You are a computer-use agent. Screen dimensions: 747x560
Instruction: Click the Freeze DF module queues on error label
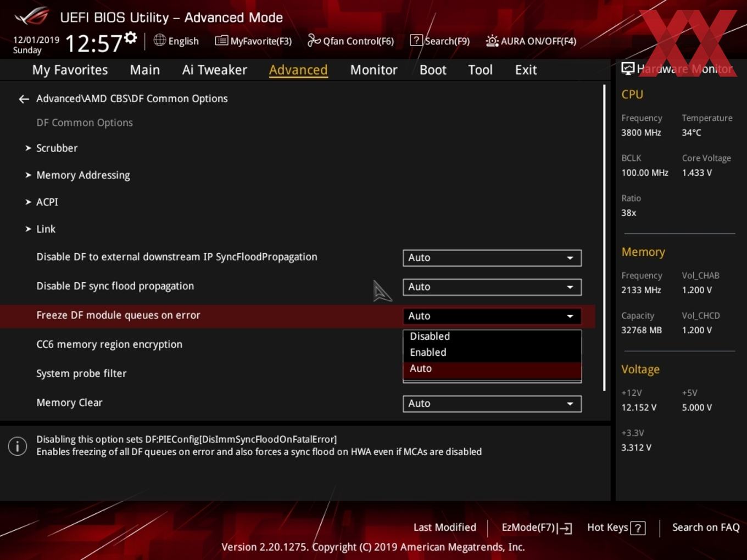tap(118, 315)
